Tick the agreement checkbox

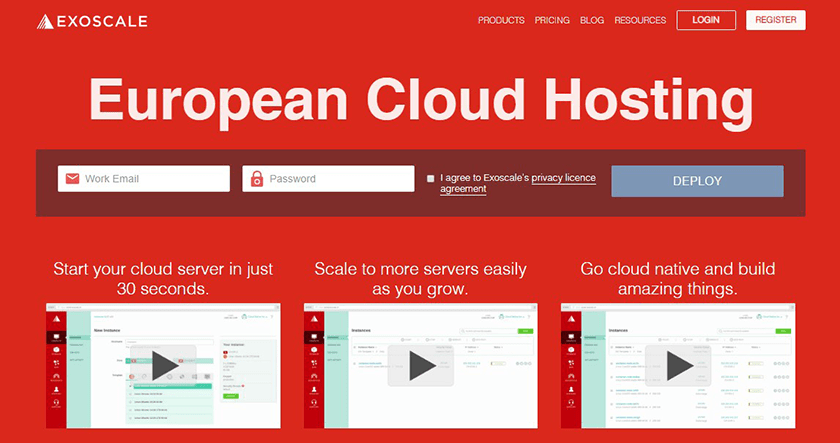[x=431, y=179]
